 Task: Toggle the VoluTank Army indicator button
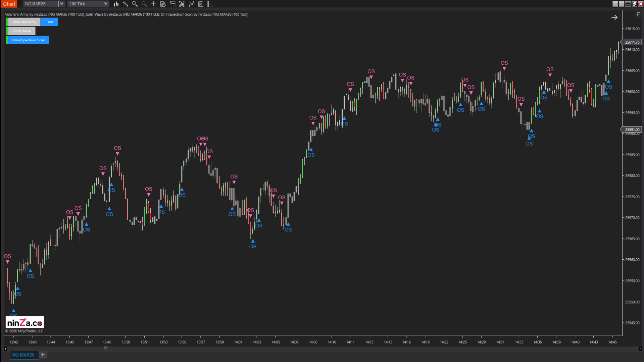click(x=24, y=22)
